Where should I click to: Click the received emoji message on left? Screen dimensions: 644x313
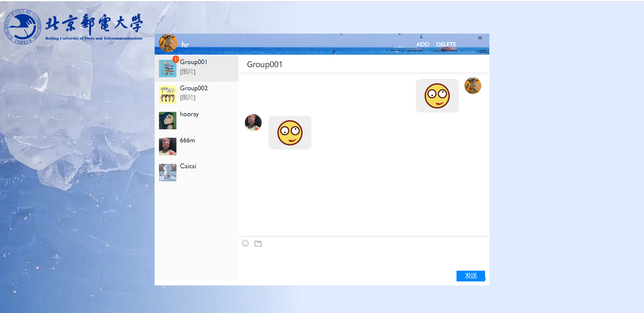coord(290,133)
